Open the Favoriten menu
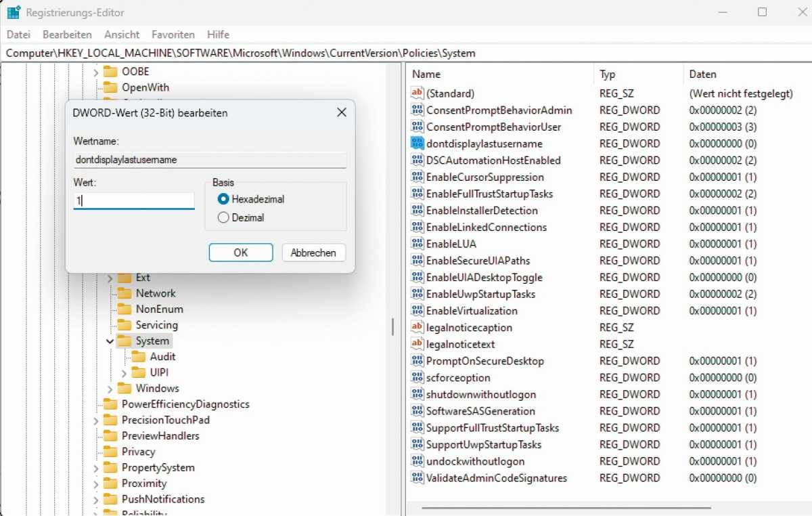Screen dimensions: 812x516 (x=173, y=35)
